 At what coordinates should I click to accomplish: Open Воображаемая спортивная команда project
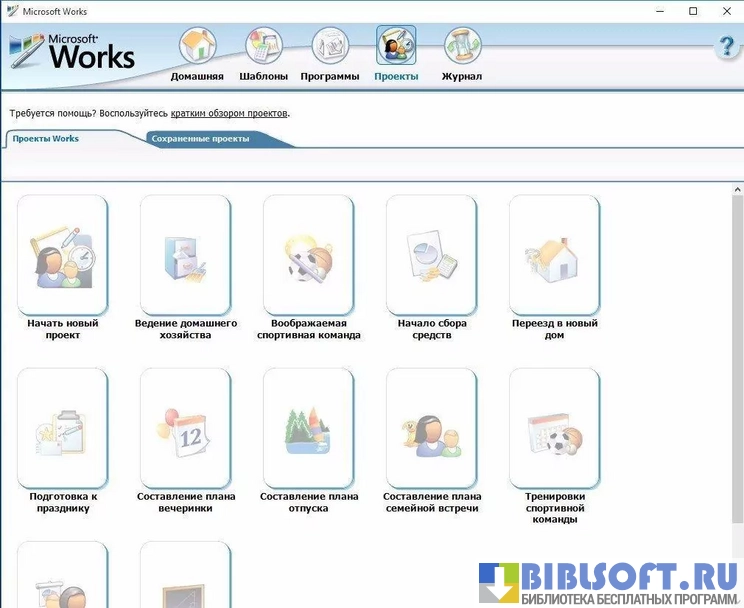(308, 255)
